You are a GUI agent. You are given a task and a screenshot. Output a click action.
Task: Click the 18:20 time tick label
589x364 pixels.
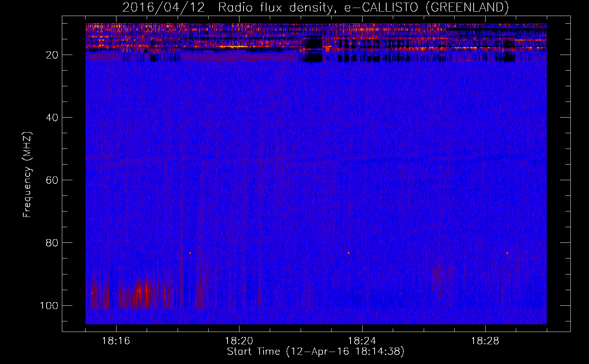pos(239,341)
